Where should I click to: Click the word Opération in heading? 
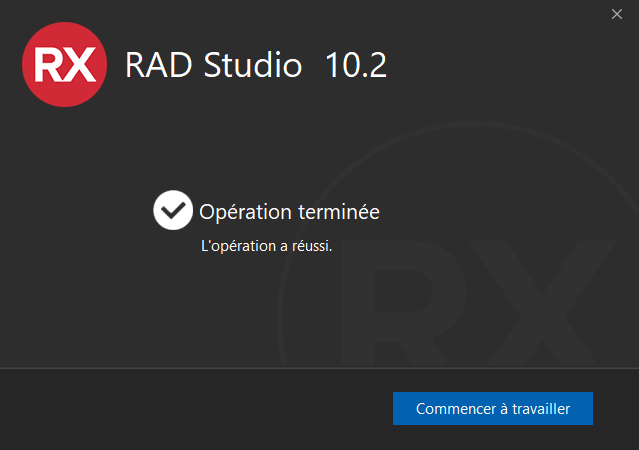[x=246, y=212]
